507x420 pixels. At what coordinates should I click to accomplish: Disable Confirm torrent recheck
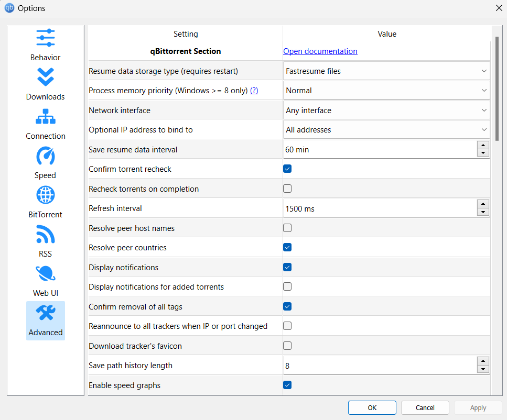click(287, 169)
